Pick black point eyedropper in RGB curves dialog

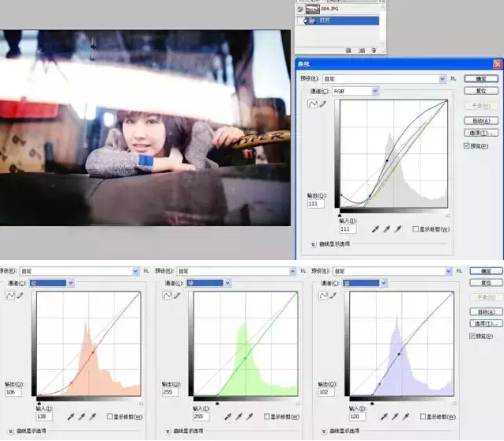(x=375, y=229)
